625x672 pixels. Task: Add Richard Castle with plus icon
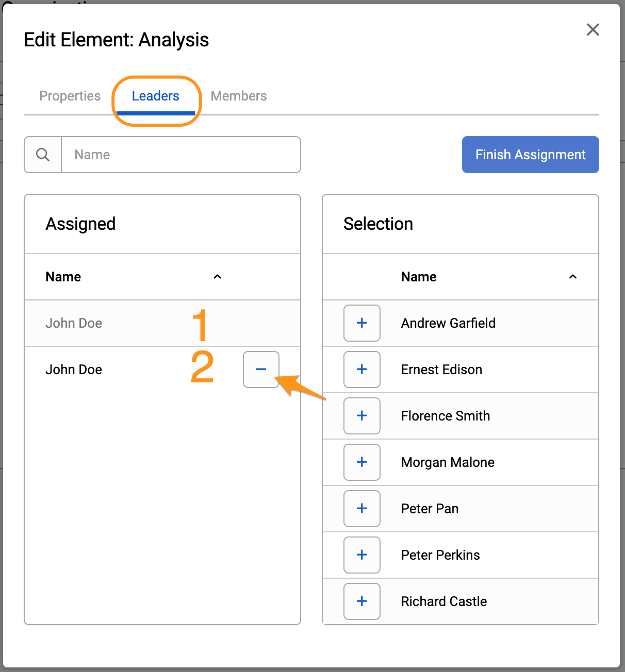(362, 601)
